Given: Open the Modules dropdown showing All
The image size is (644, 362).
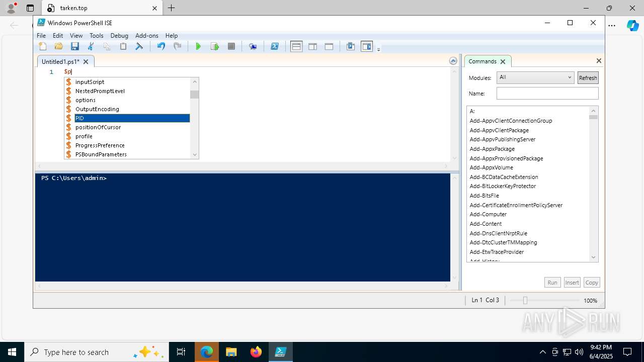Looking at the screenshot, I should (535, 77).
